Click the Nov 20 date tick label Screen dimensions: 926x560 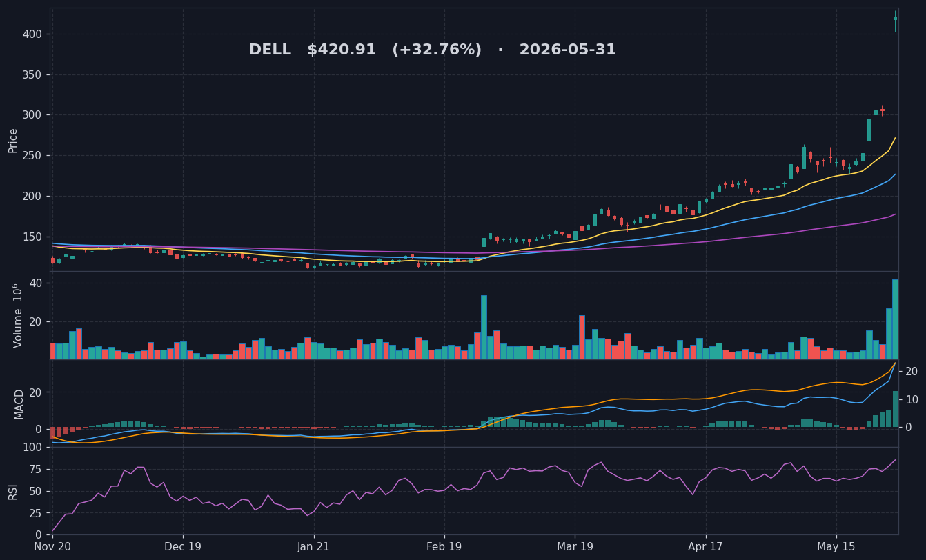coord(52,547)
